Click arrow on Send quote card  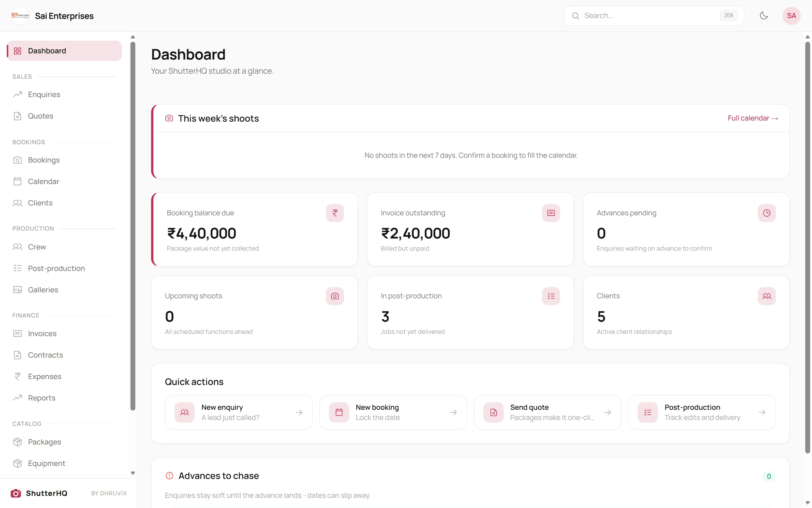coord(607,412)
